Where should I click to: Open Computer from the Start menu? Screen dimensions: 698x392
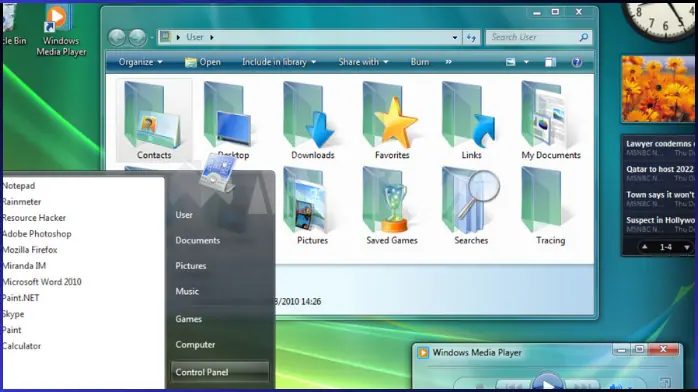[x=195, y=344]
